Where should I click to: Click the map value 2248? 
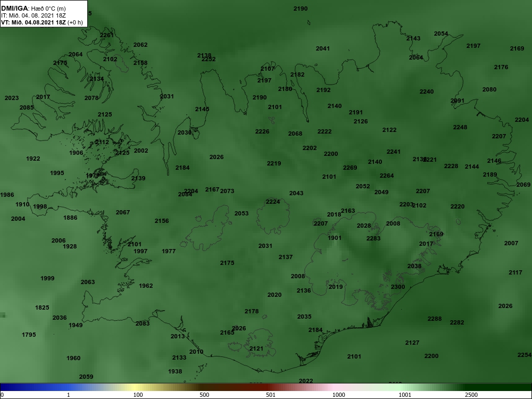click(x=460, y=127)
